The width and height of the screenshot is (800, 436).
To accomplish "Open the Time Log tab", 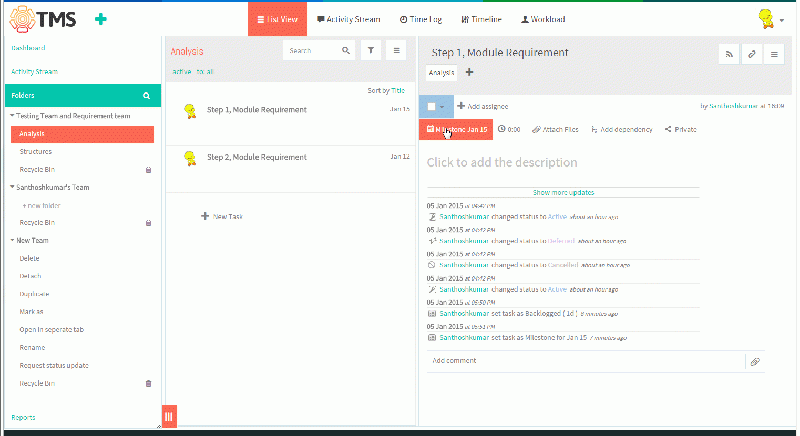I will 421,19.
